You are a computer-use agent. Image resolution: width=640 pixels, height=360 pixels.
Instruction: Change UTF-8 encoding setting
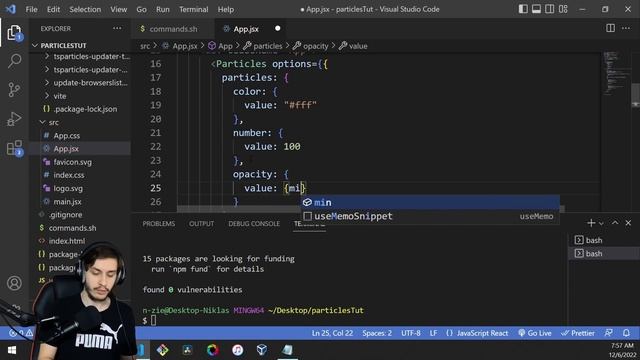[x=411, y=333]
